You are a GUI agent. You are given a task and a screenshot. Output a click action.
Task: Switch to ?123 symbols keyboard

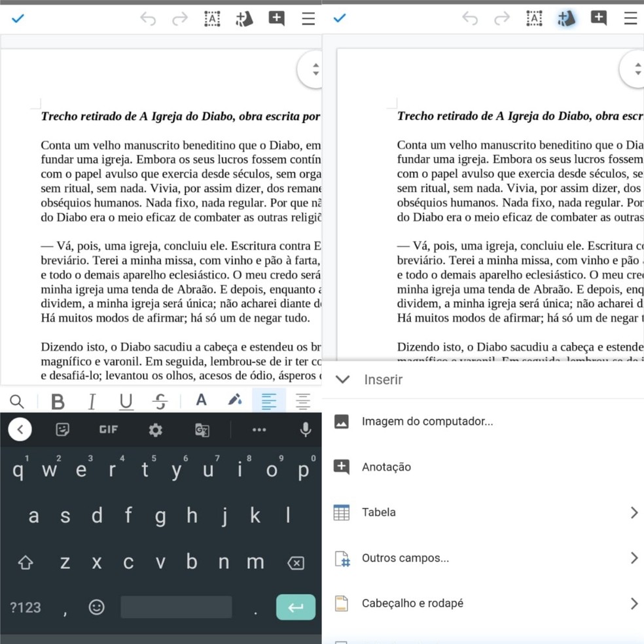[x=26, y=607]
